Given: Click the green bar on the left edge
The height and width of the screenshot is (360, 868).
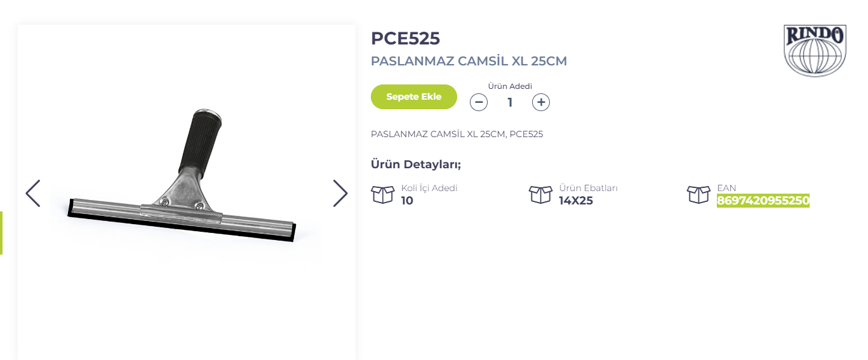Looking at the screenshot, I should click(1, 232).
